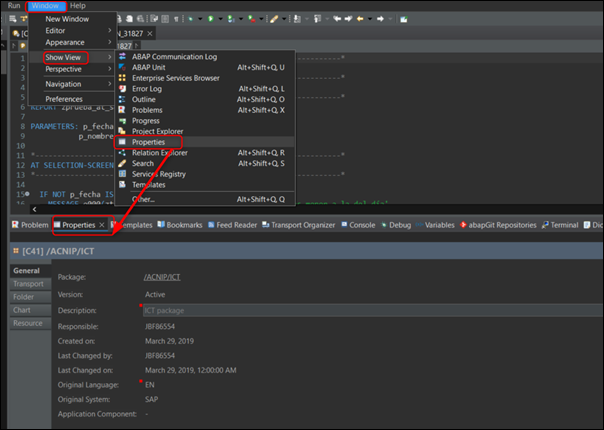Image resolution: width=604 pixels, height=430 pixels.
Task: Show the Search view
Action: click(x=205, y=163)
